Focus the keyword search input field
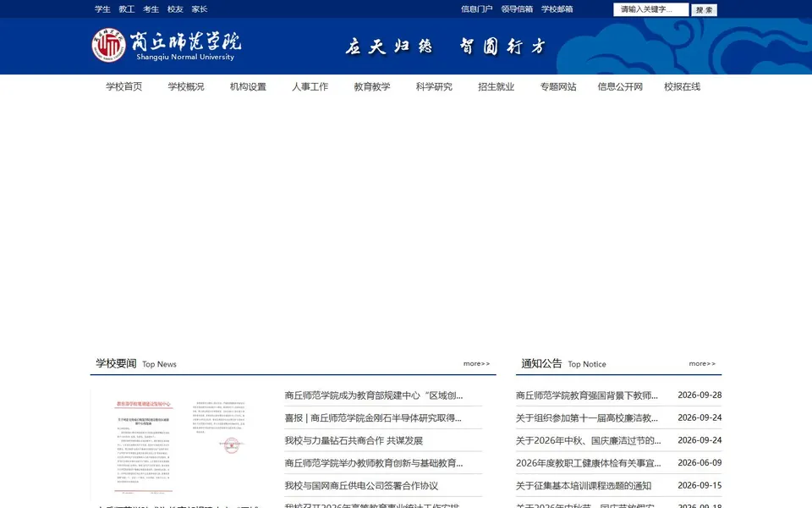This screenshot has width=812, height=508. tap(651, 9)
